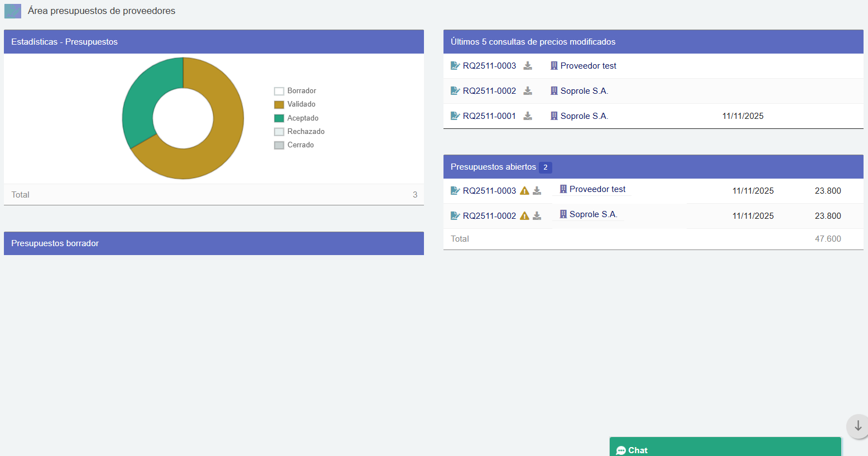868x456 pixels.
Task: Toggle Validado legend entry in chart
Action: pos(295,104)
